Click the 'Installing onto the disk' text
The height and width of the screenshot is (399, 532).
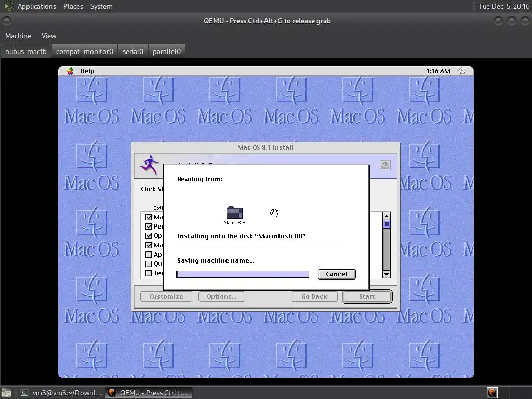(242, 236)
